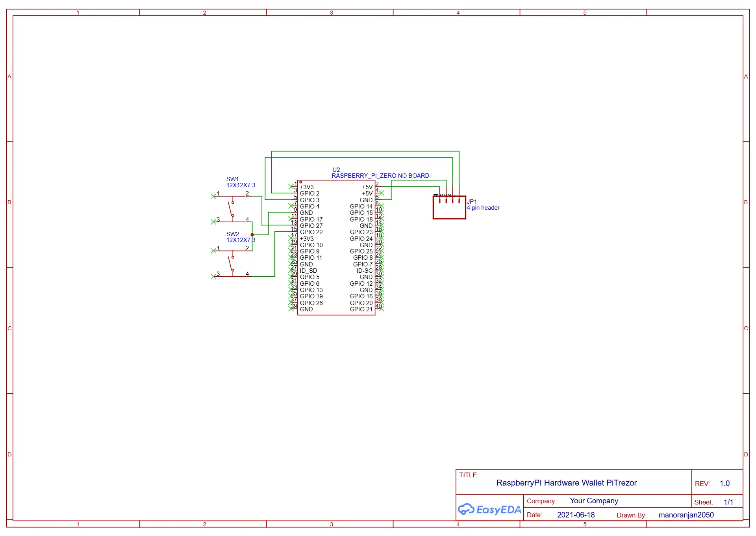This screenshot has width=756, height=536.
Task: Click the GPIO 11 pin label
Action: pyautogui.click(x=311, y=258)
